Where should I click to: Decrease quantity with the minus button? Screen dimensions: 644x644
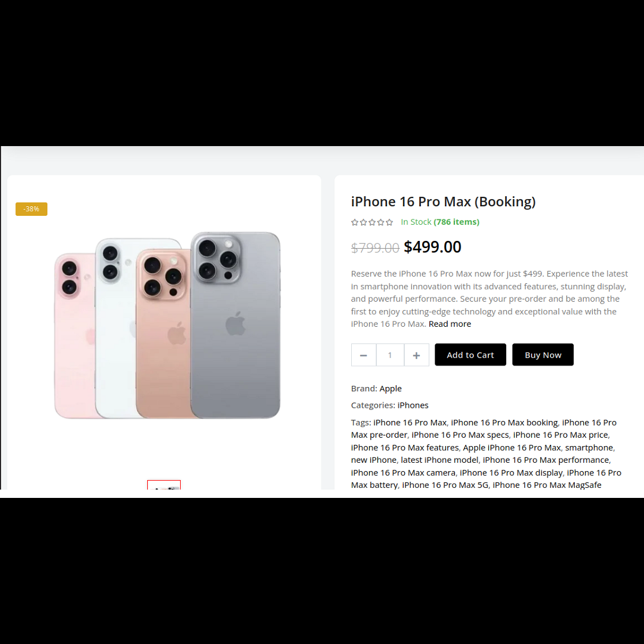tap(364, 355)
